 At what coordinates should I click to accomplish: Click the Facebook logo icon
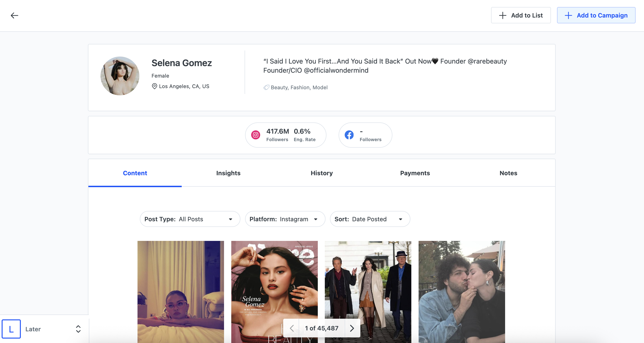[349, 135]
